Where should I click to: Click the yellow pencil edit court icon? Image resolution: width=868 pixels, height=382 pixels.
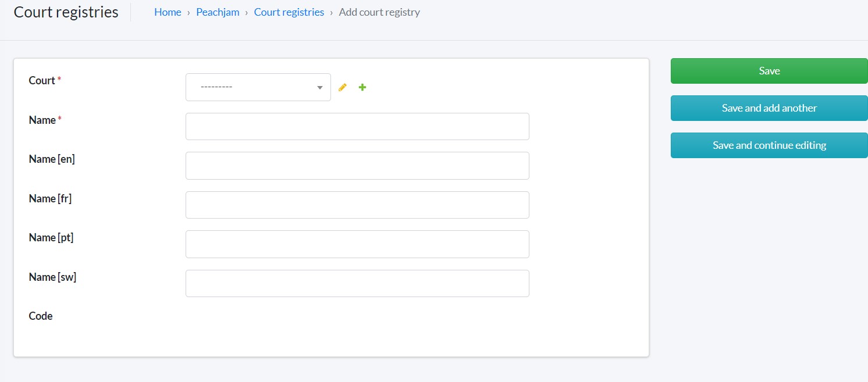point(342,87)
